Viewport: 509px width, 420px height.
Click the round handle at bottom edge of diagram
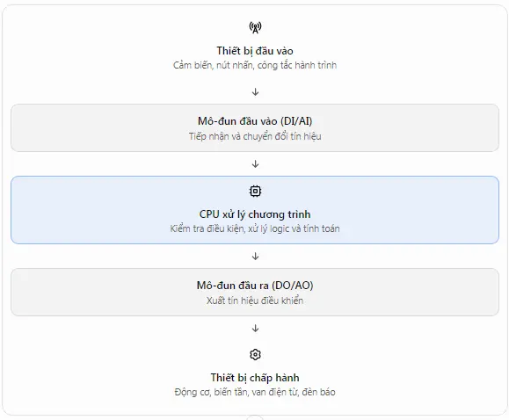pyautogui.click(x=255, y=417)
